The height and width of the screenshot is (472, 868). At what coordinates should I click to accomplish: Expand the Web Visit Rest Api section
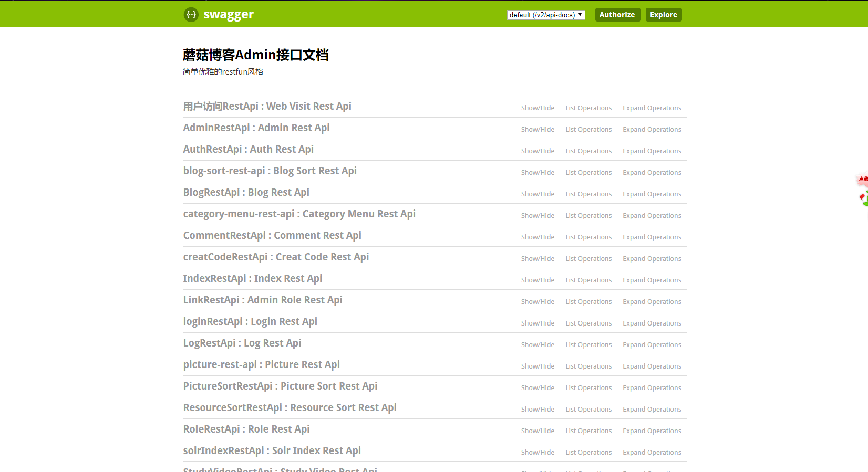267,107
